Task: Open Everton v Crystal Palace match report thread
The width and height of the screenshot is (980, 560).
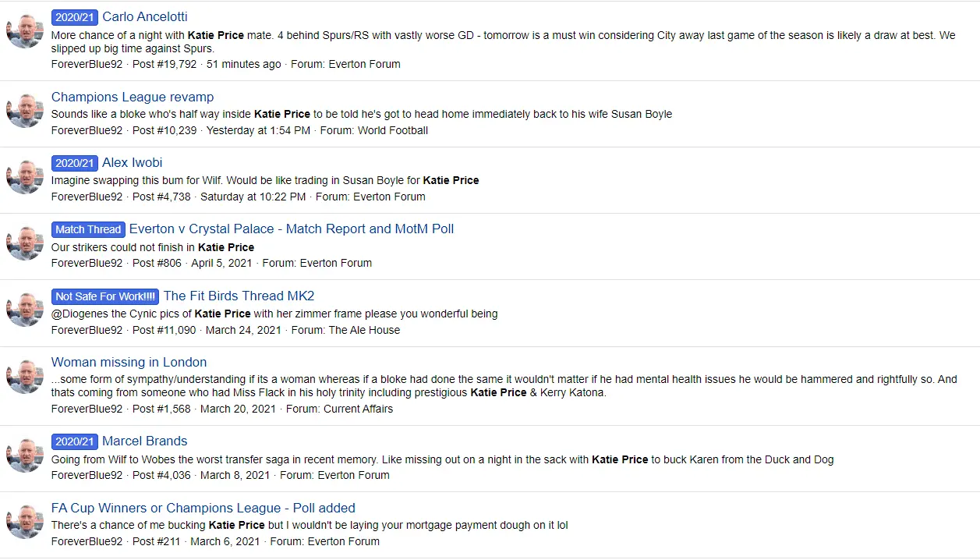Action: click(x=291, y=229)
